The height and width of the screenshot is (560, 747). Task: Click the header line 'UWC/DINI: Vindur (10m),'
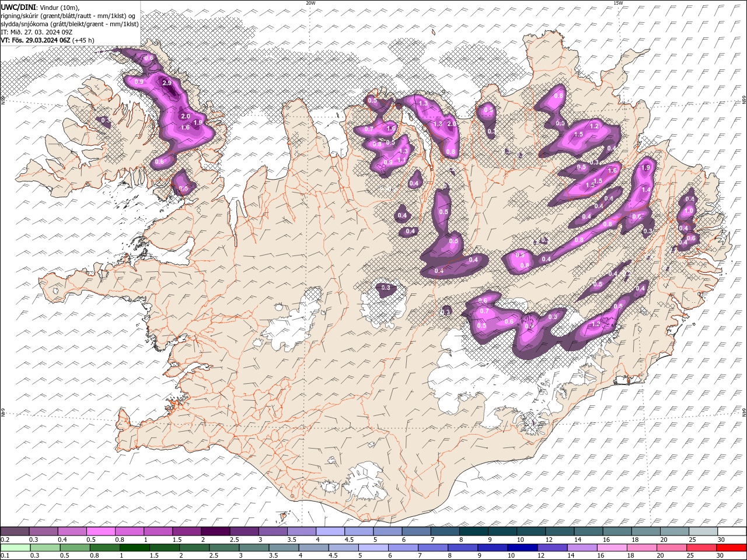click(x=40, y=6)
